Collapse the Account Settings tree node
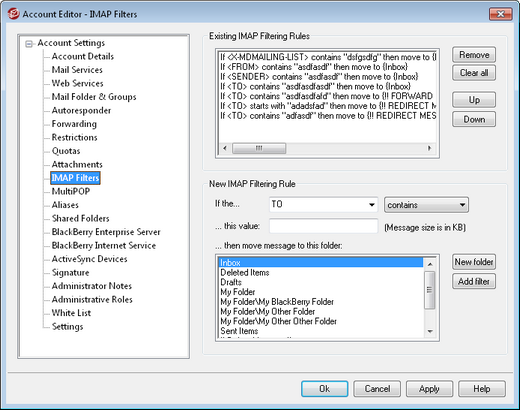Screen dimensions: 520x410 pos(29,44)
